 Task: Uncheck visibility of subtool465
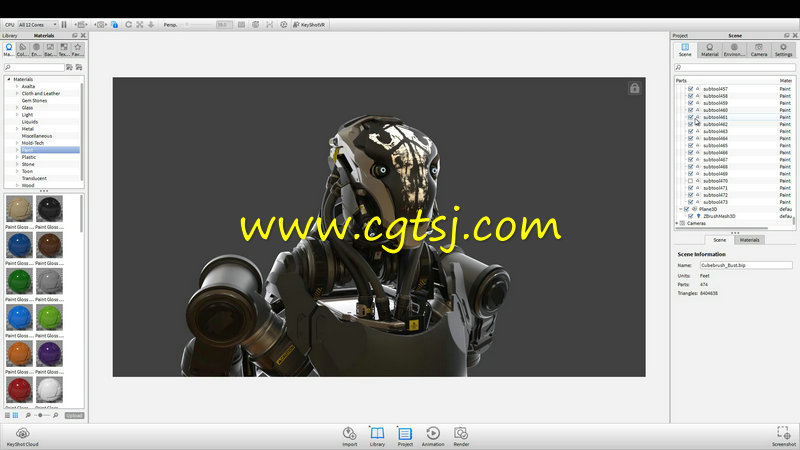click(x=690, y=145)
